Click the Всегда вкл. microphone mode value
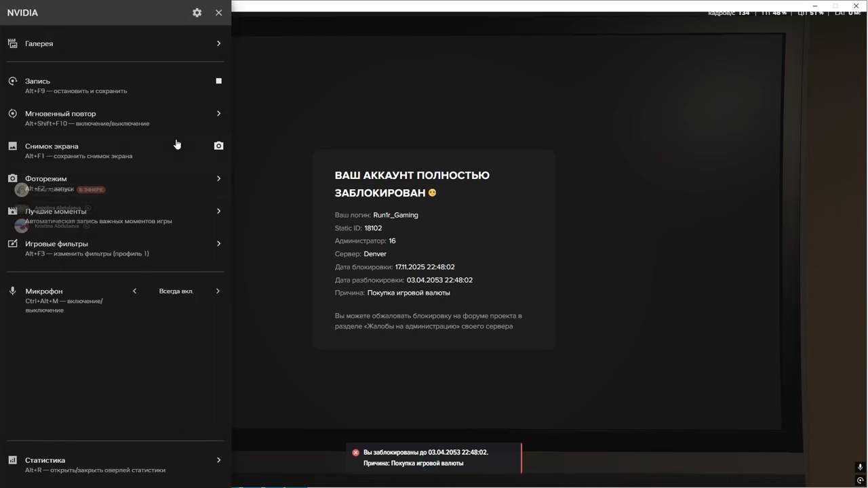 pyautogui.click(x=176, y=291)
